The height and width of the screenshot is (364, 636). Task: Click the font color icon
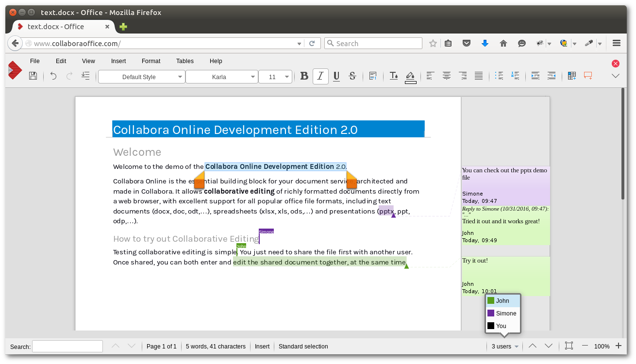click(x=394, y=76)
